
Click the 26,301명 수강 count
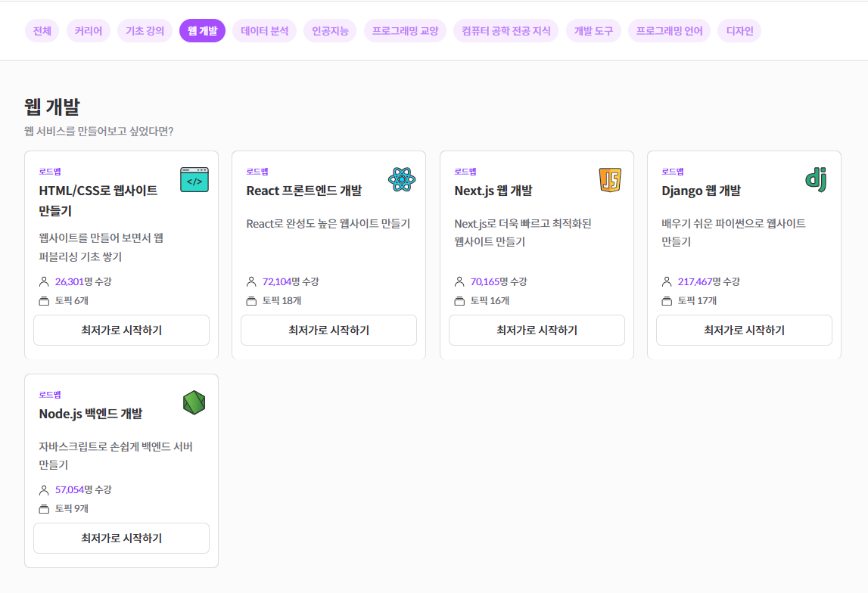(x=83, y=281)
